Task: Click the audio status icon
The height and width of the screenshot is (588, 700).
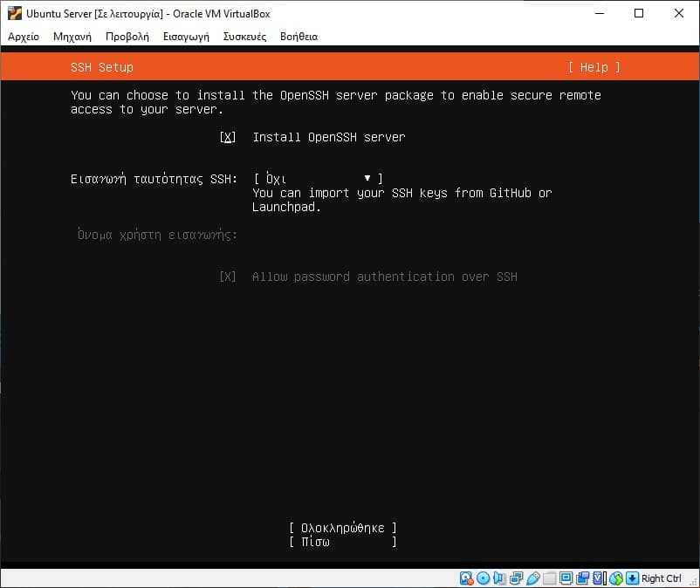Action: pyautogui.click(x=499, y=578)
